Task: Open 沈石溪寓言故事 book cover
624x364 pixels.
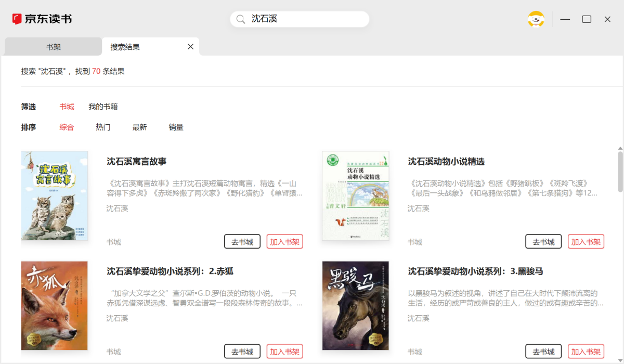Action: click(55, 196)
